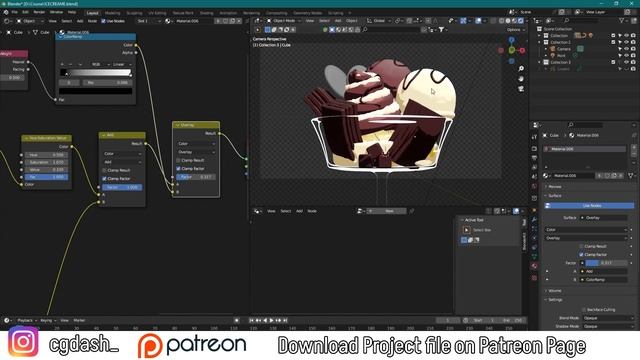
Task: Click the viewport overlays icon
Action: 478,21
